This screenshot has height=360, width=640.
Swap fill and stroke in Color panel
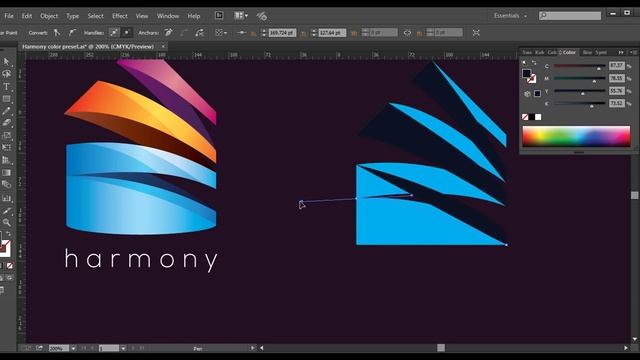534,63
